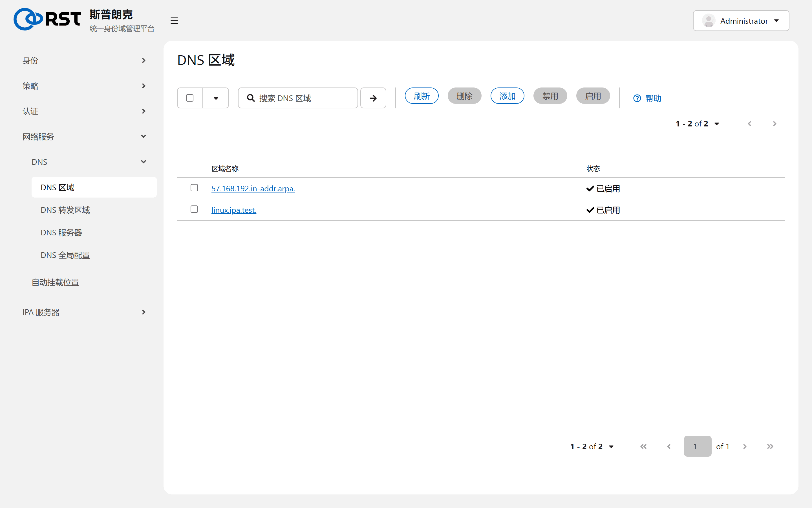Click the 状态 column header

pyautogui.click(x=593, y=169)
